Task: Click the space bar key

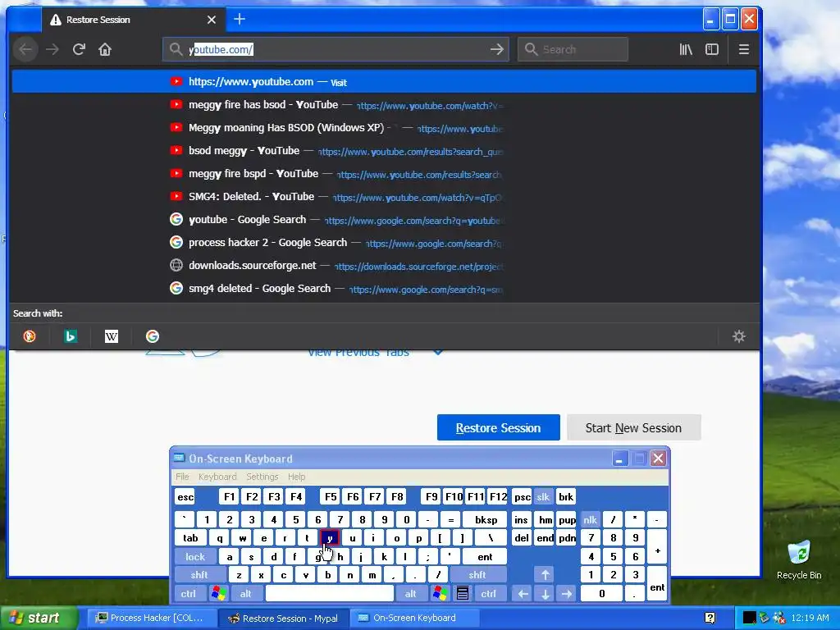Action: click(330, 594)
